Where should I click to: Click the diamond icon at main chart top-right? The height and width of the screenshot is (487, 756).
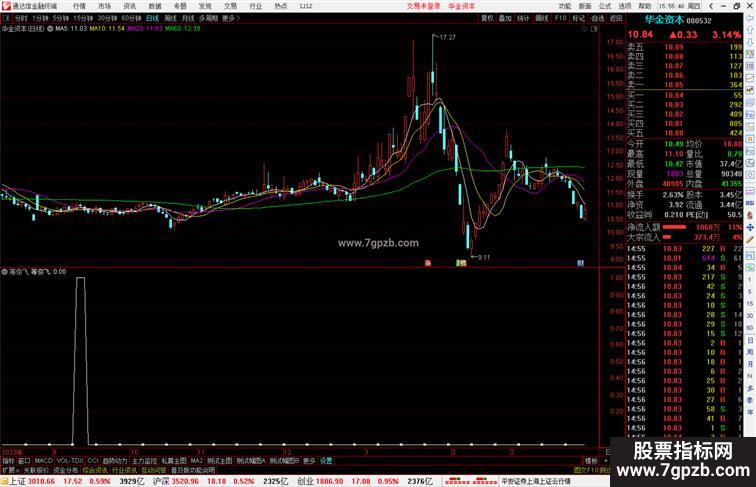point(584,29)
